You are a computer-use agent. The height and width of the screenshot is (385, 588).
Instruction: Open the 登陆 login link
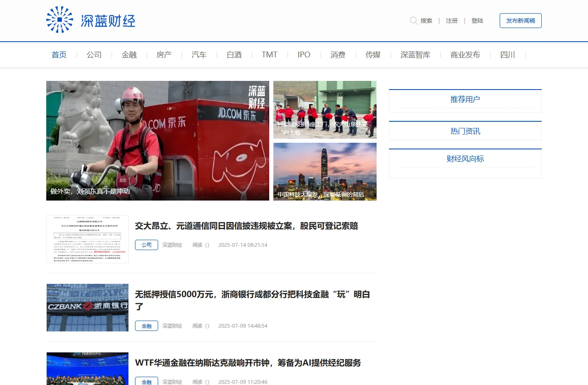(x=477, y=21)
